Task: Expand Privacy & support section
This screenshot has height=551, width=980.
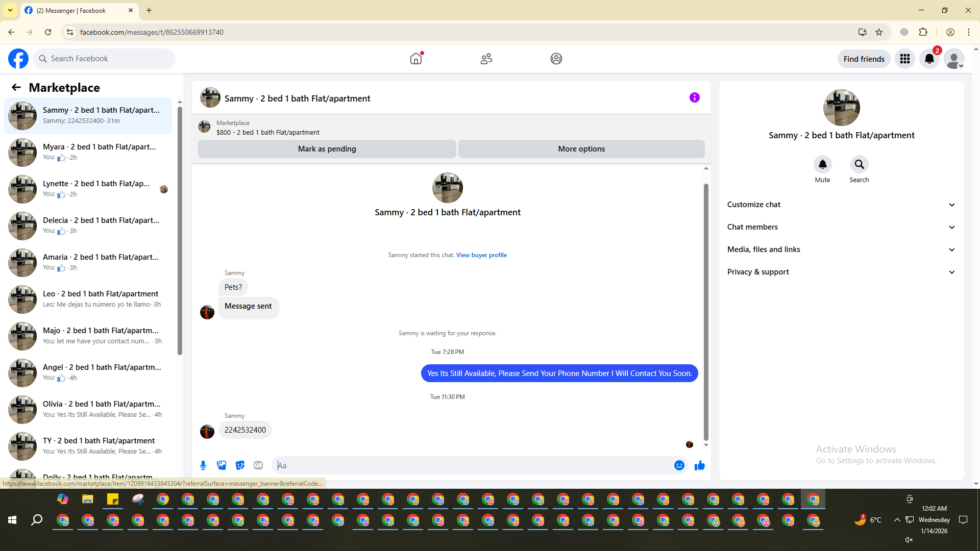Action: (841, 272)
